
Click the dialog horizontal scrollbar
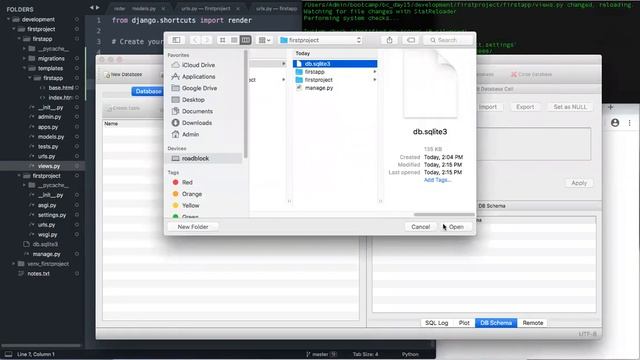click(444, 214)
